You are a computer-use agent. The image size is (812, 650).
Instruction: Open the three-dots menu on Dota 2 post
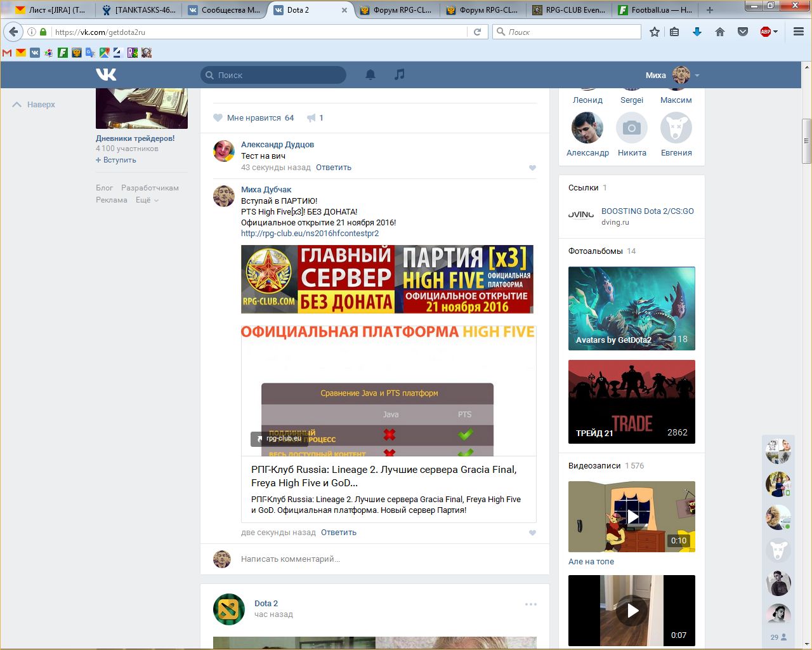pos(531,604)
